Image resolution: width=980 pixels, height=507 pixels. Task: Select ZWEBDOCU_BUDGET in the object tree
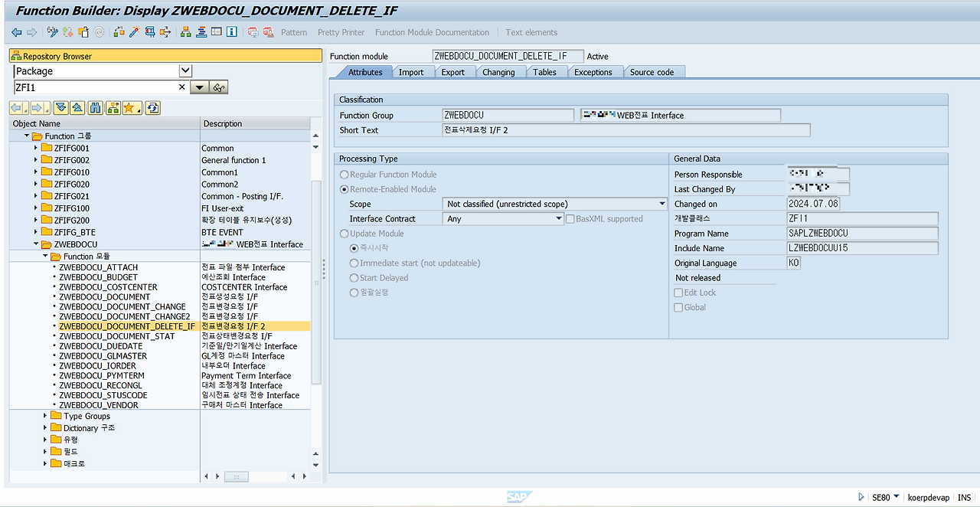click(x=100, y=276)
